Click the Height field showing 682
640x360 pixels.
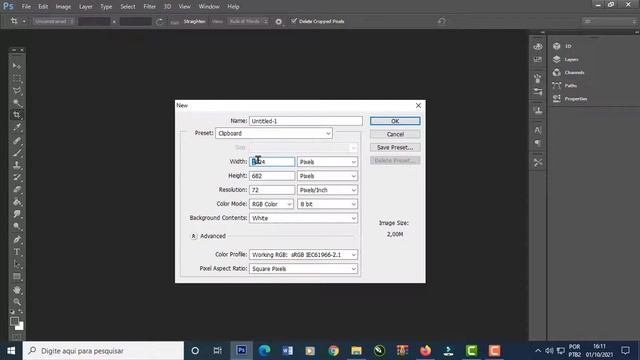(272, 176)
